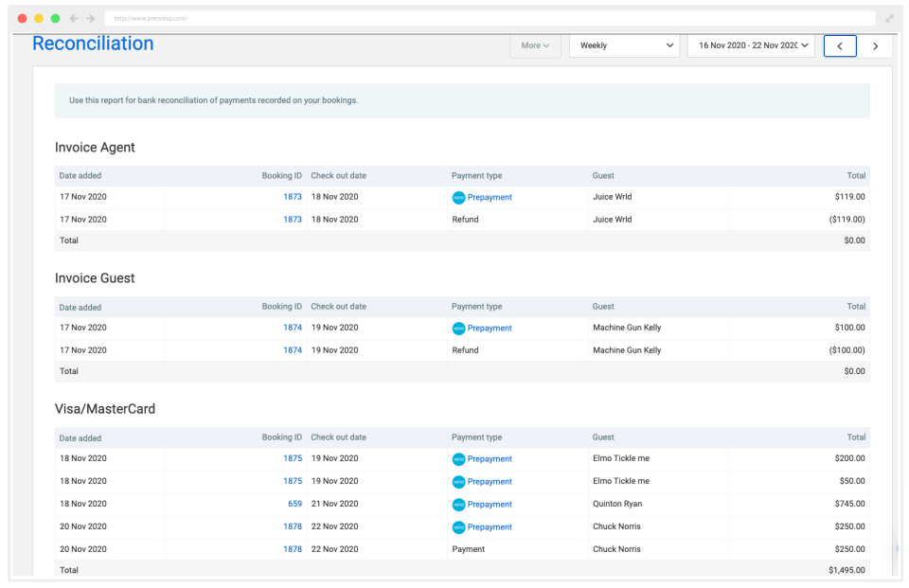Viewport: 909px width, 588px height.
Task: Click the Prepayment link in the $200.00 row
Action: pyautogui.click(x=490, y=459)
